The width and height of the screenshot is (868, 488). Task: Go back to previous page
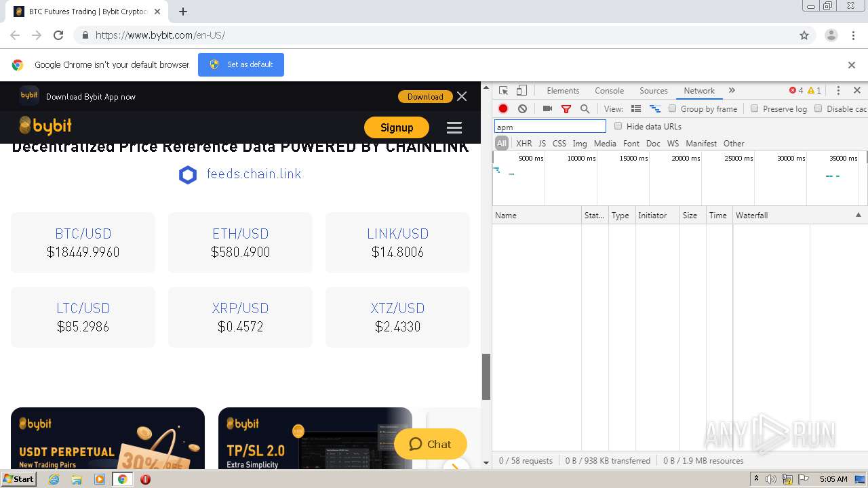pyautogui.click(x=15, y=35)
